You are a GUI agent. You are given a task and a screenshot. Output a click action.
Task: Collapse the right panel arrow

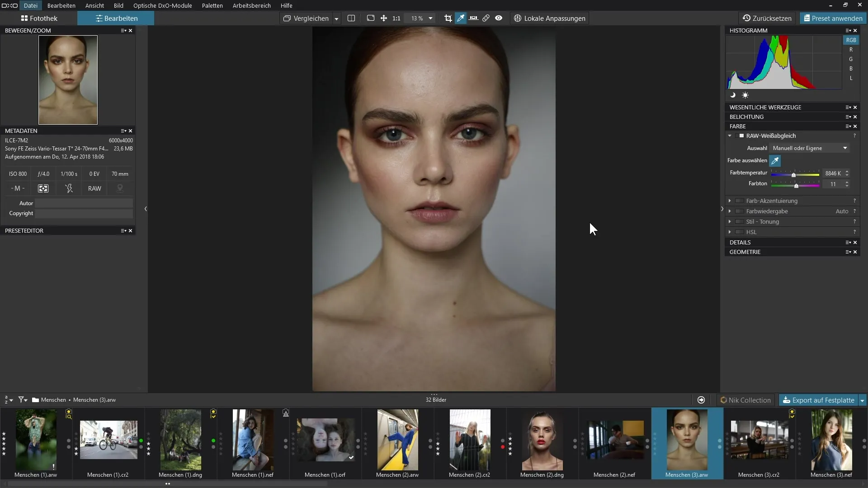pyautogui.click(x=722, y=209)
